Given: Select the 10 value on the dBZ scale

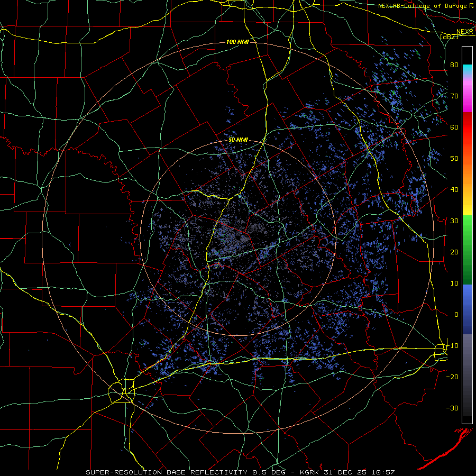Looking at the screenshot, I should tap(454, 283).
